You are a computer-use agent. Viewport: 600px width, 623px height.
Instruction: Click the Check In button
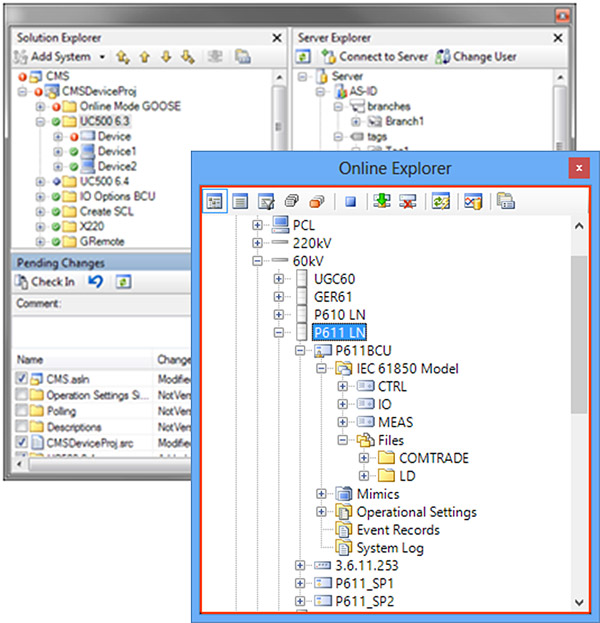pyautogui.click(x=45, y=282)
